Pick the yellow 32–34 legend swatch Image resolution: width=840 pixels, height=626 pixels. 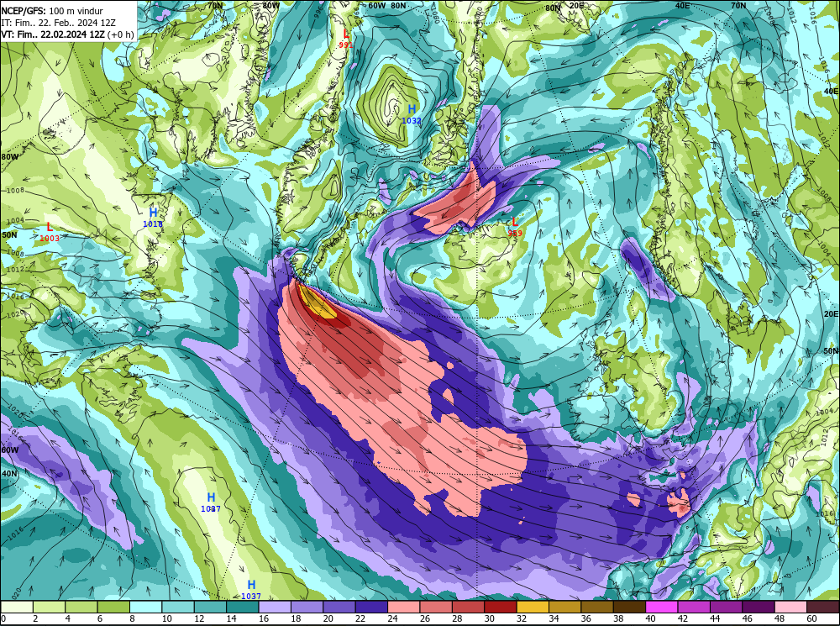click(533, 607)
